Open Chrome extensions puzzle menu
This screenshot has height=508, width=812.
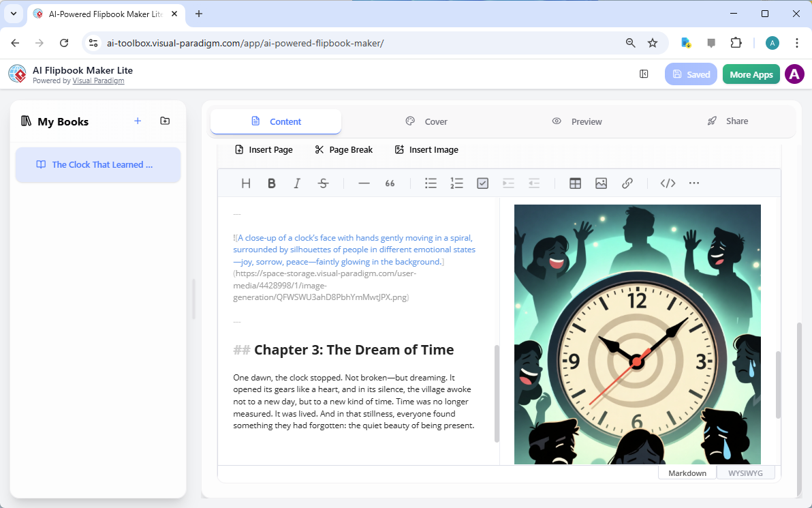[736, 42]
